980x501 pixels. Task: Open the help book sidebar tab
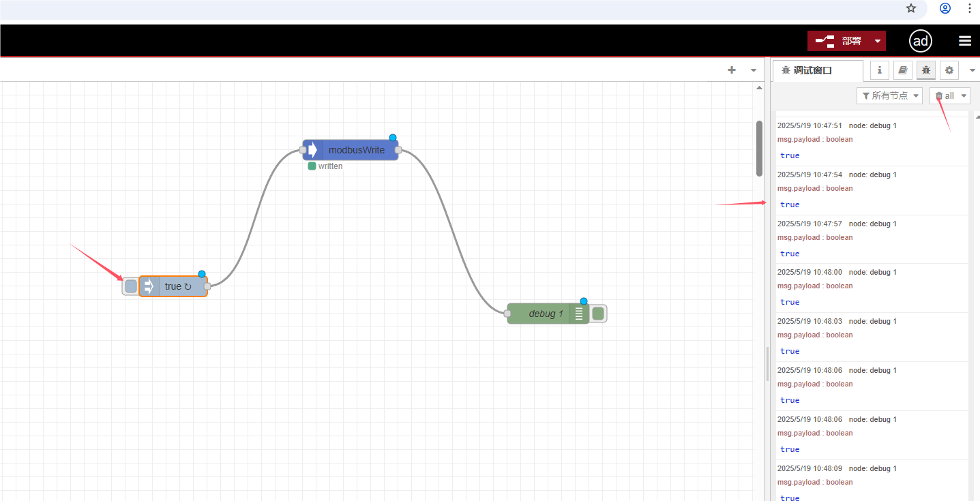[902, 70]
